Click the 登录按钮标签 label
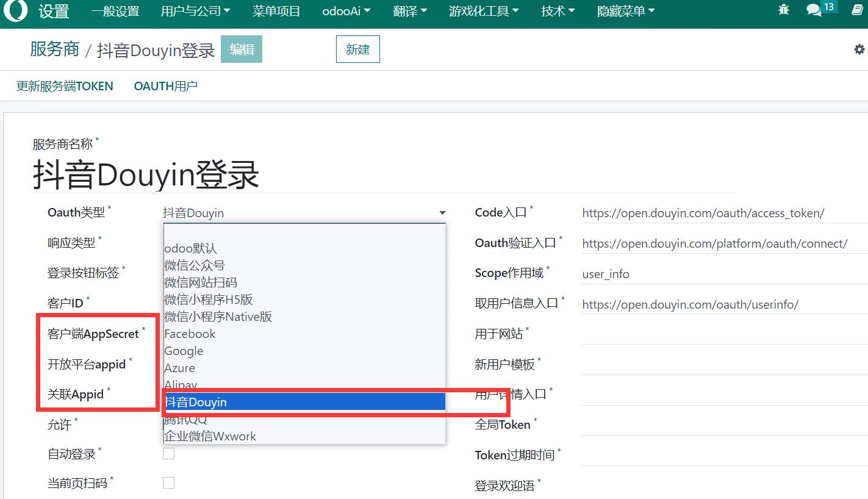The image size is (868, 499). pyautogui.click(x=84, y=273)
